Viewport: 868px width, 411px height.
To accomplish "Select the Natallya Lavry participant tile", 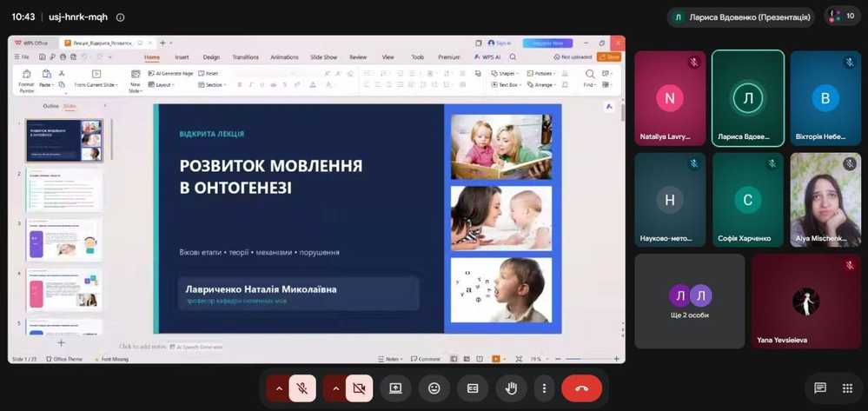I will tap(670, 98).
